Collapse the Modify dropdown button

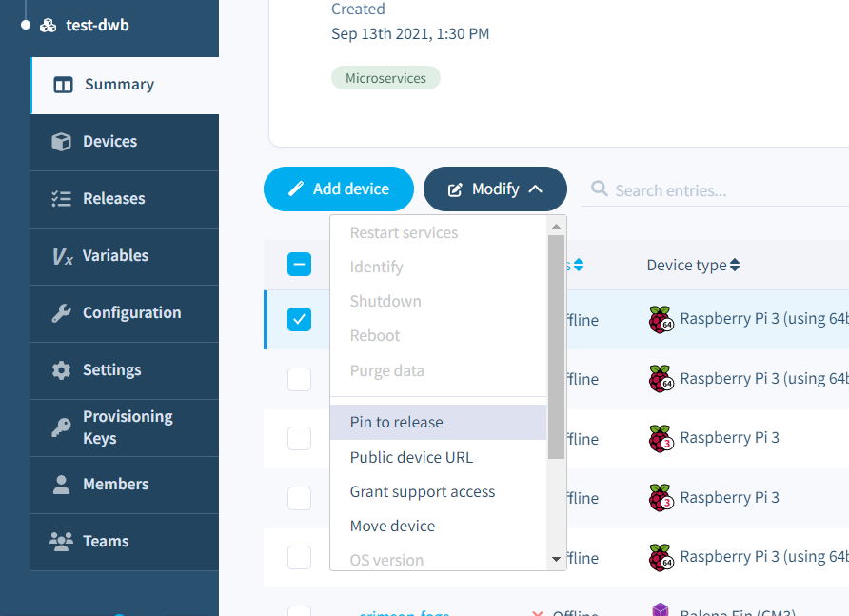click(x=495, y=189)
